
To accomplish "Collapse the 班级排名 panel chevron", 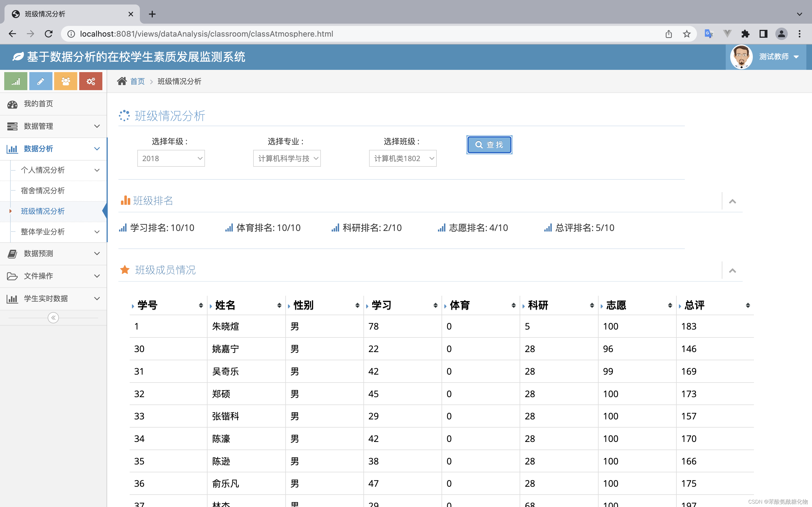I will [x=732, y=201].
